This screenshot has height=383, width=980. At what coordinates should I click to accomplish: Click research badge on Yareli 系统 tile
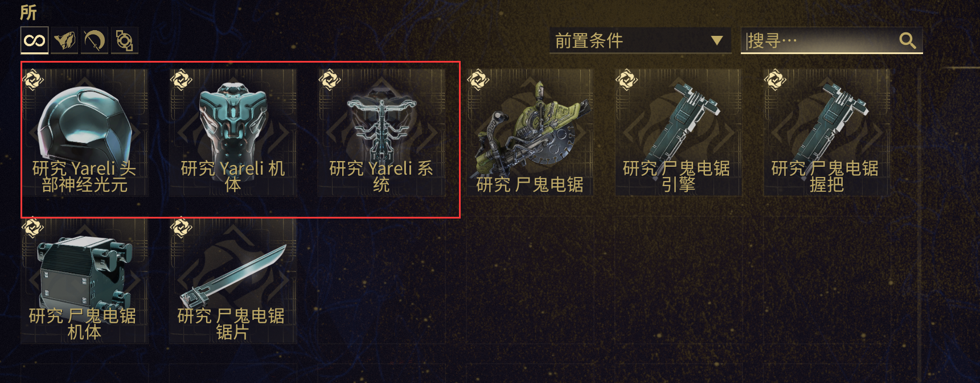(x=329, y=80)
